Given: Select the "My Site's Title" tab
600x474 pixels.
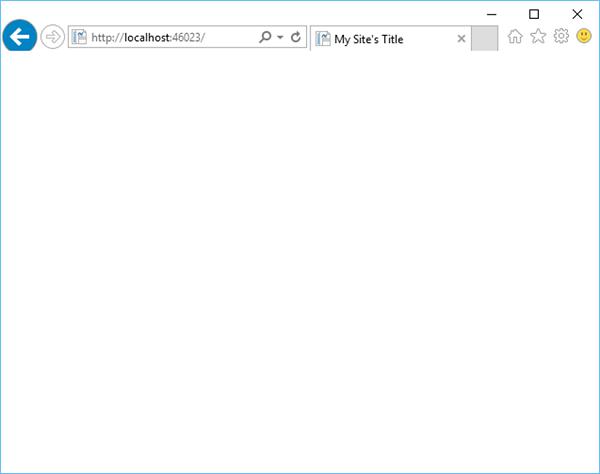Looking at the screenshot, I should [x=390, y=38].
